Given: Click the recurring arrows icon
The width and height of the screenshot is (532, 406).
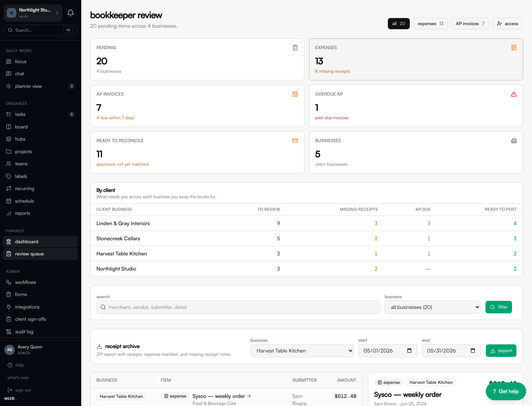Looking at the screenshot, I should click(9, 188).
